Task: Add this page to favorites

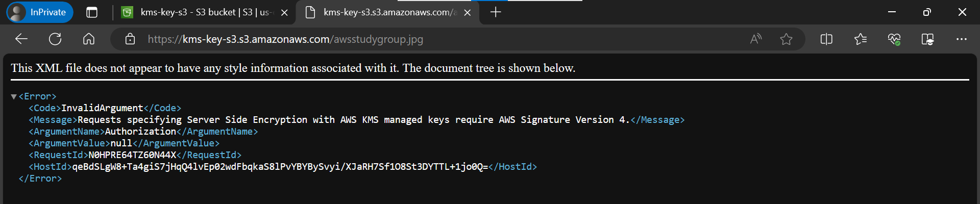Action: [x=786, y=39]
